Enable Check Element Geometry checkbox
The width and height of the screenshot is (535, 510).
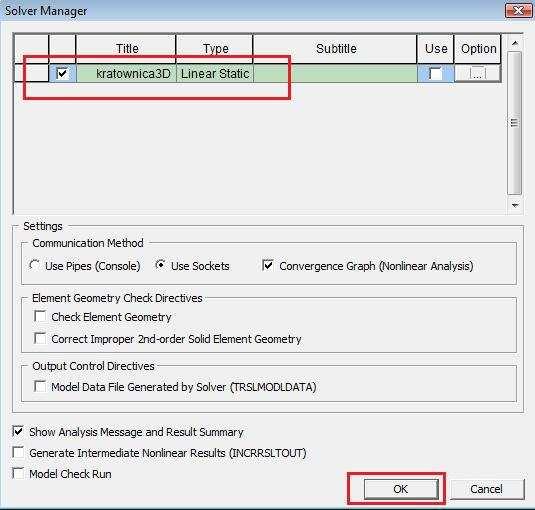(40, 316)
